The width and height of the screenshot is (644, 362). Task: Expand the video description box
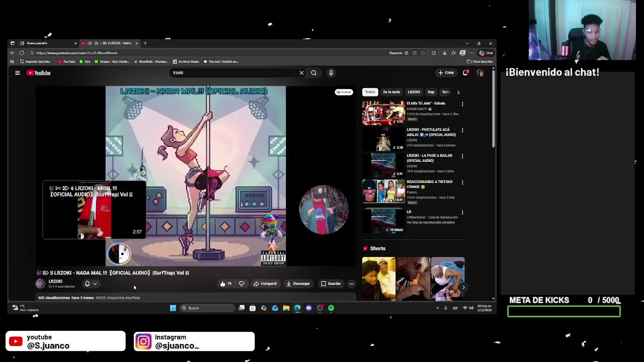[x=196, y=298]
